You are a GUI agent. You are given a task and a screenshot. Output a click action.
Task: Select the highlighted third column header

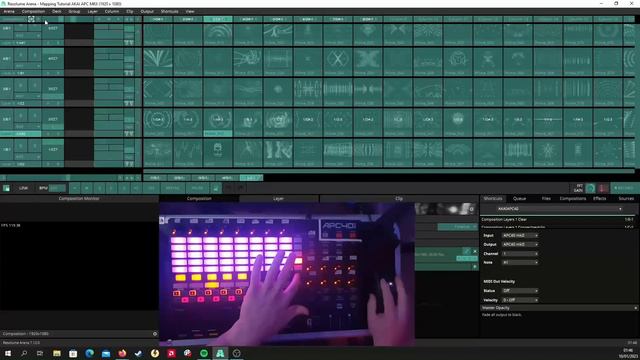[x=218, y=19]
